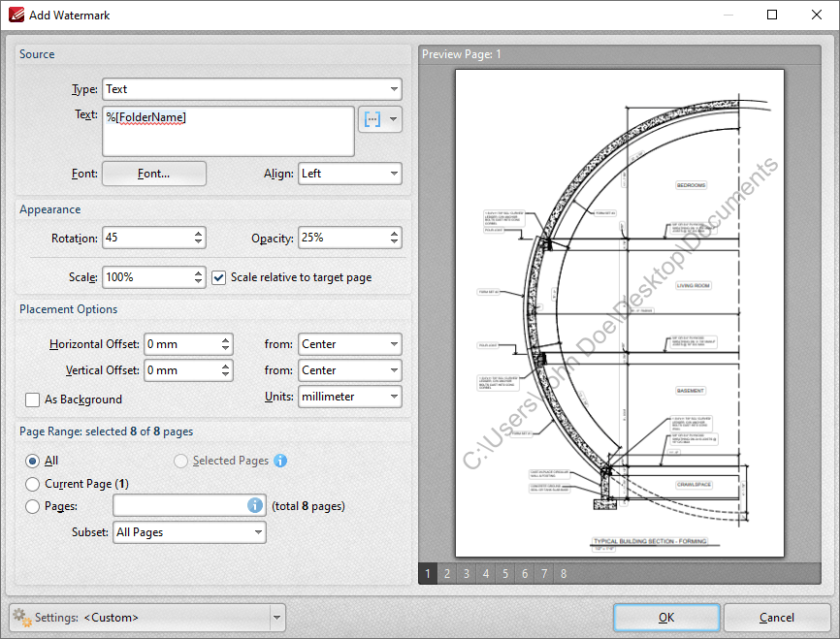Increase Horizontal Offset with up arrow
The width and height of the screenshot is (840, 639).
pyautogui.click(x=226, y=339)
